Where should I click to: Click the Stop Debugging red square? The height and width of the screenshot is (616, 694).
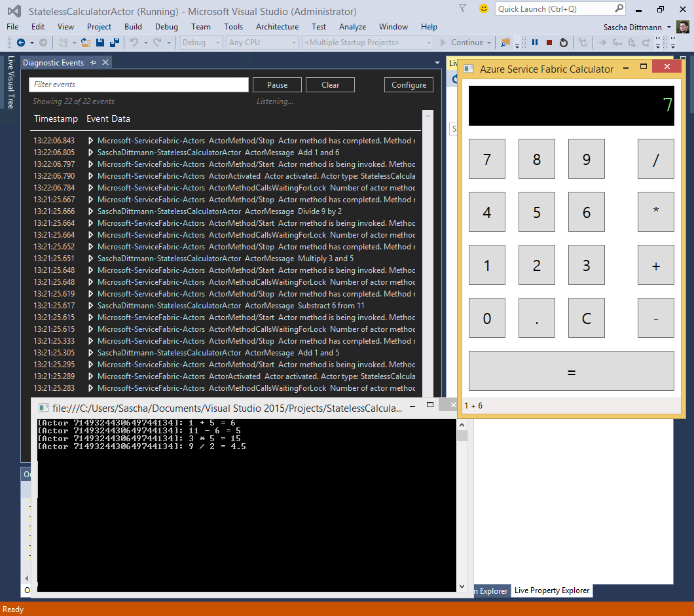tap(549, 43)
